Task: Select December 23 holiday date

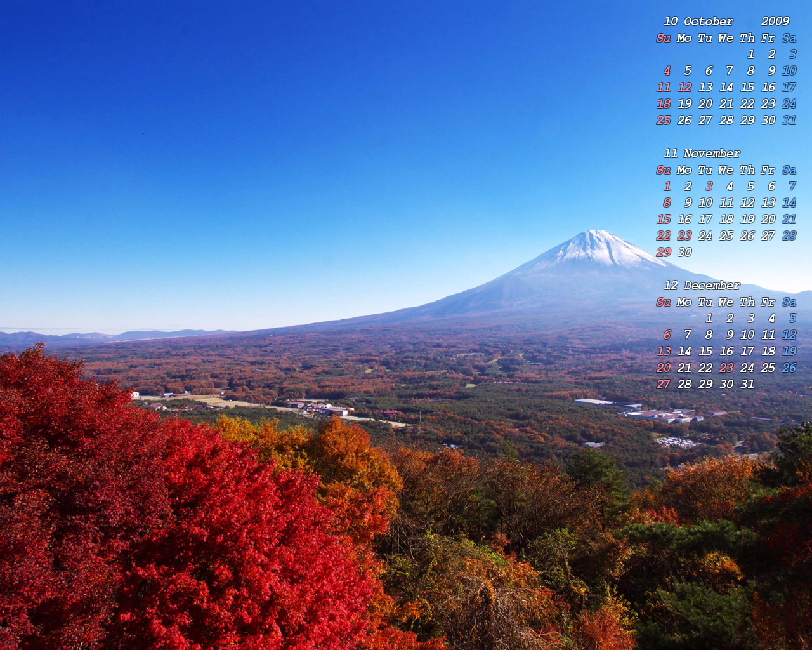Action: click(726, 368)
